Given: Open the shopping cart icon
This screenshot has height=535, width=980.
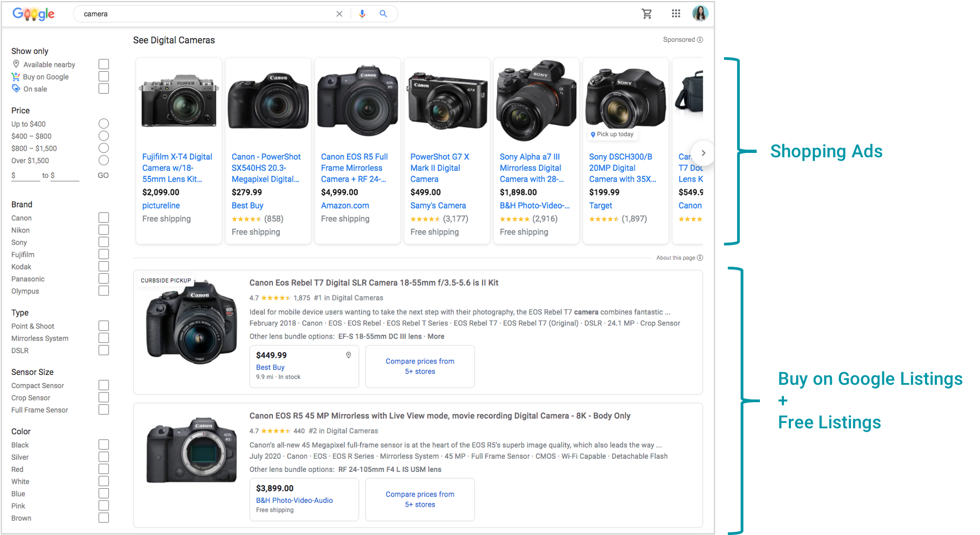Looking at the screenshot, I should [x=647, y=14].
